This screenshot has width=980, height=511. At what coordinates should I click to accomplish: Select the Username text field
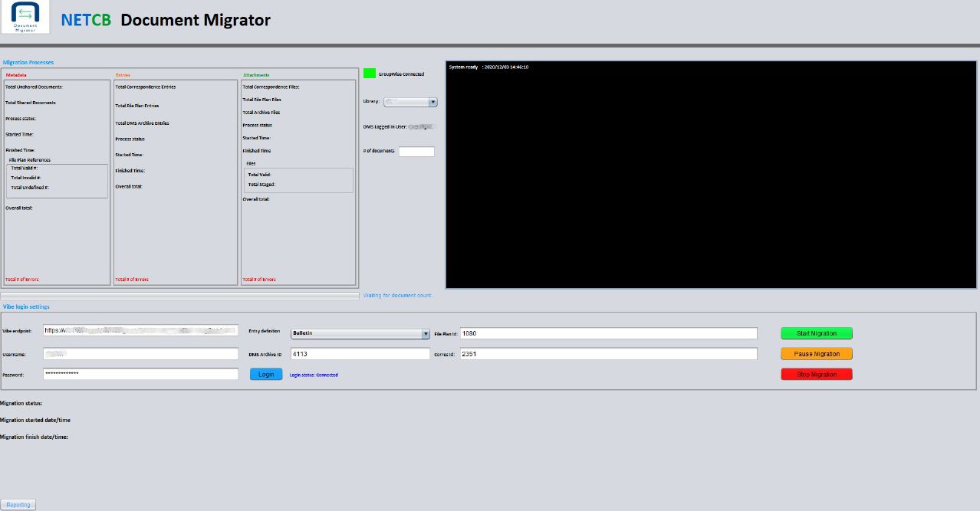pos(140,354)
